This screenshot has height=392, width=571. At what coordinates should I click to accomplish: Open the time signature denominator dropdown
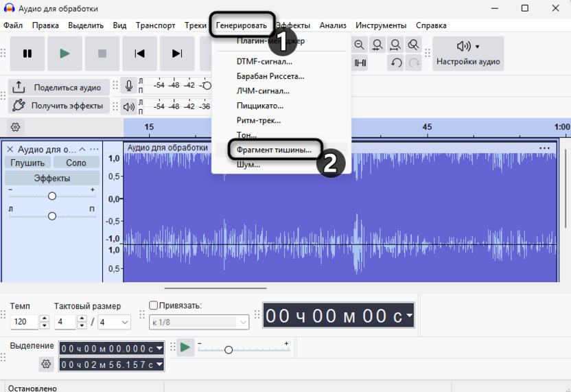pos(115,322)
